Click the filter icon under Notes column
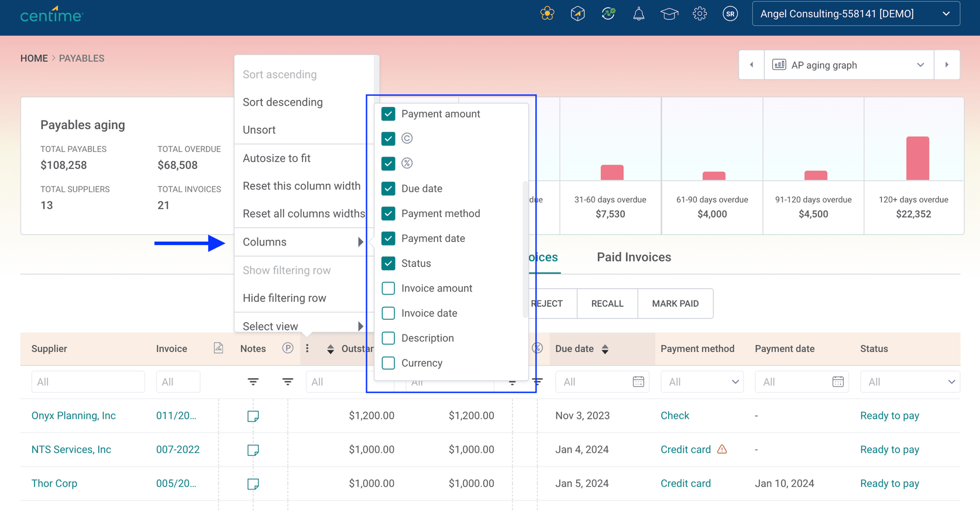The image size is (980, 511). [253, 382]
